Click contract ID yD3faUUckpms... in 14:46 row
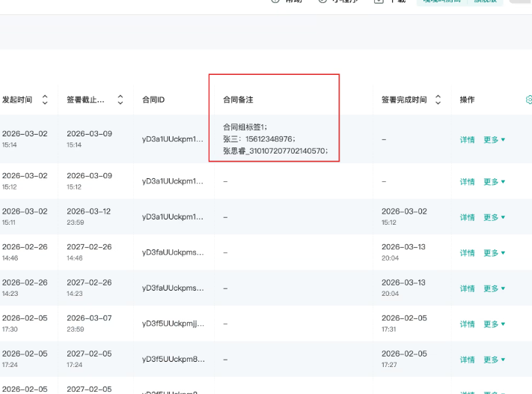 click(173, 252)
